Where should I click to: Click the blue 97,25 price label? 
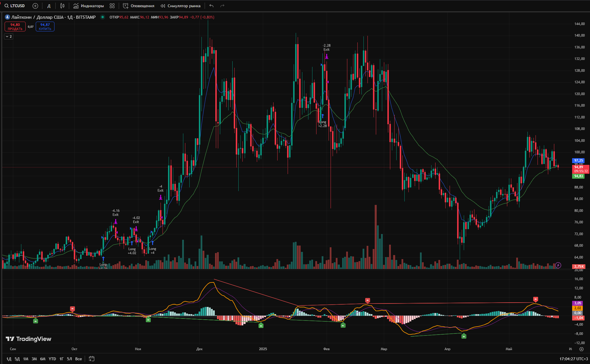(578, 161)
